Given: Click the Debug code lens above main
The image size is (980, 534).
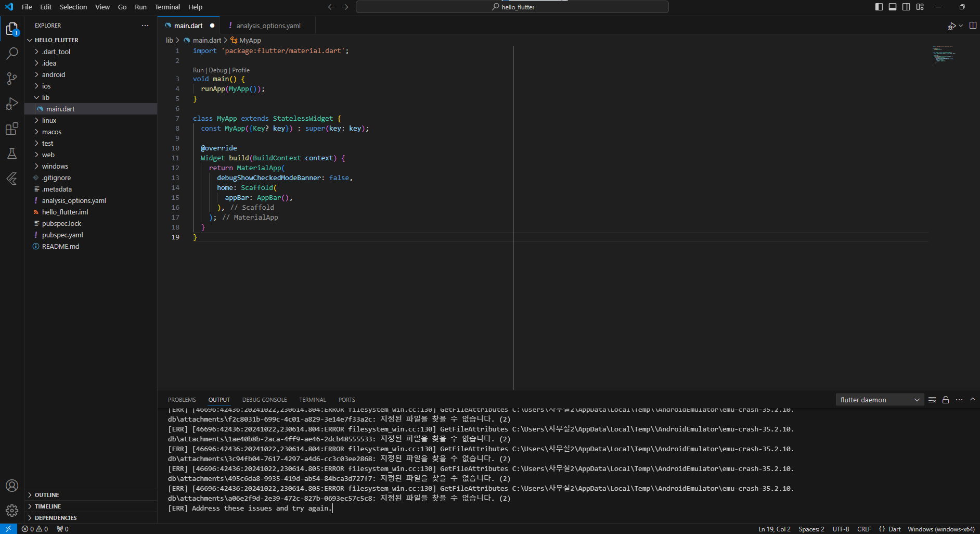Looking at the screenshot, I should [218, 70].
